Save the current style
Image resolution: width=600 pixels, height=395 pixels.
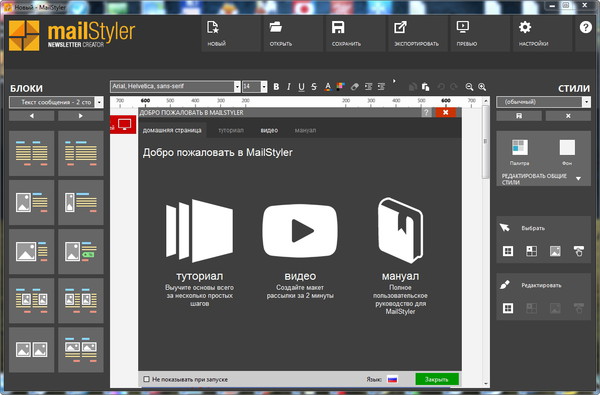(519, 116)
